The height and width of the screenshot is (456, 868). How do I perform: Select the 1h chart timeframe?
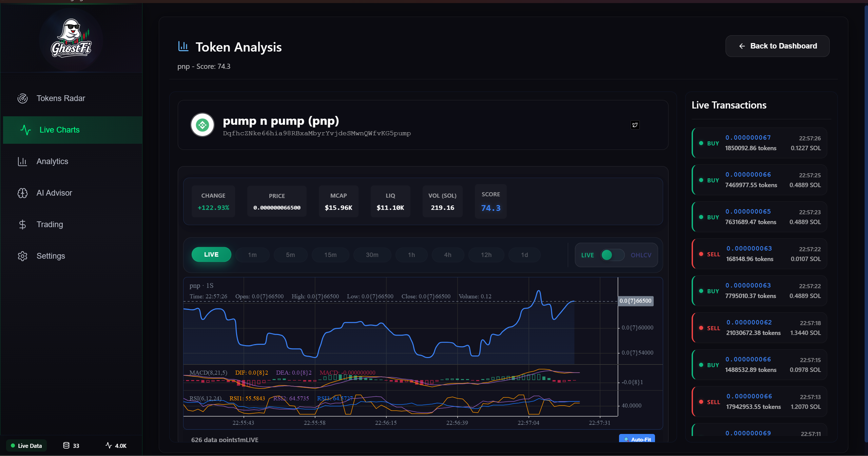pyautogui.click(x=411, y=255)
